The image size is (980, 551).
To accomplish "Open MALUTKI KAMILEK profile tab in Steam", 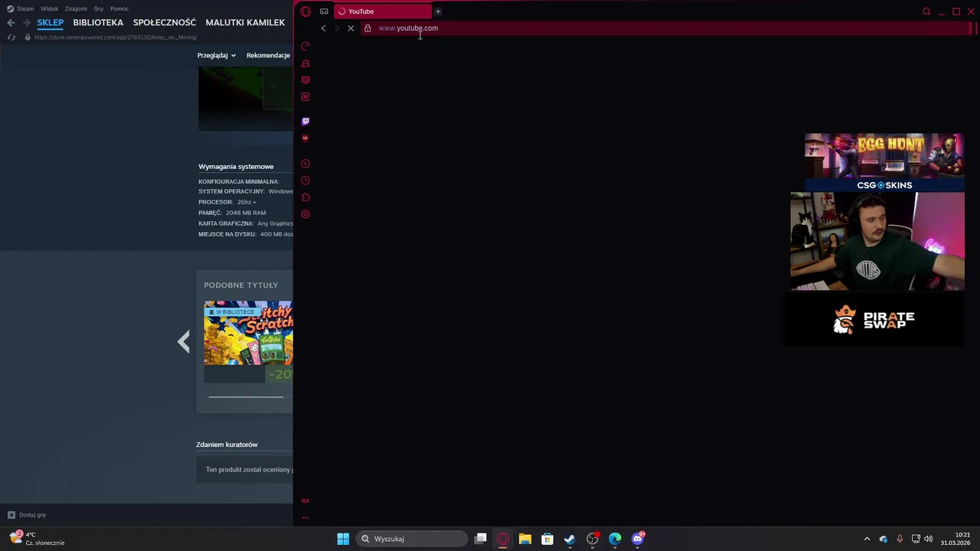I will point(245,23).
